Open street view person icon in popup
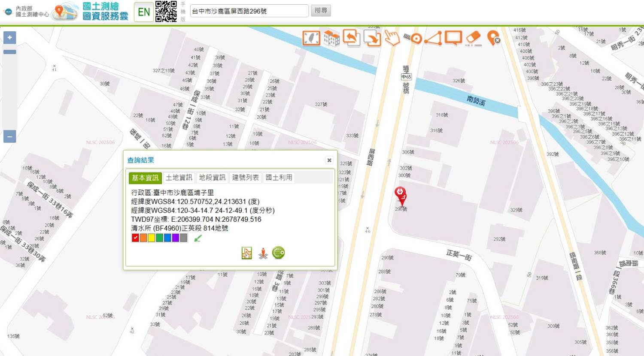This screenshot has width=644, height=356. (263, 253)
